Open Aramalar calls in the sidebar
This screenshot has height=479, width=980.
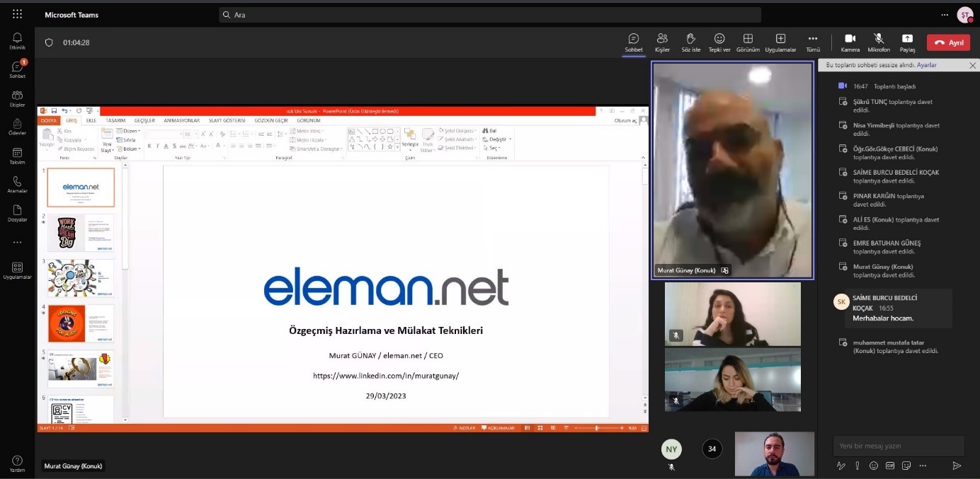tap(17, 185)
